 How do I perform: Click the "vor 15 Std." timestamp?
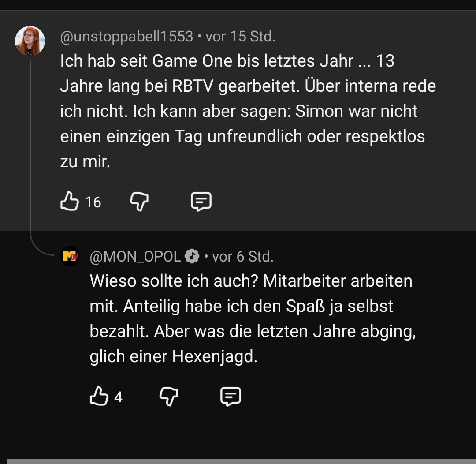tap(241, 37)
